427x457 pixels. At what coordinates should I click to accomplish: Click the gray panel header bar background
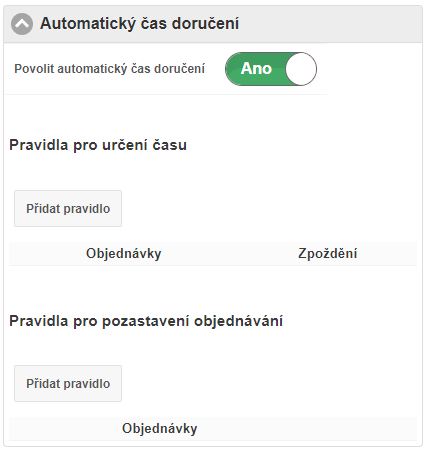[330, 24]
